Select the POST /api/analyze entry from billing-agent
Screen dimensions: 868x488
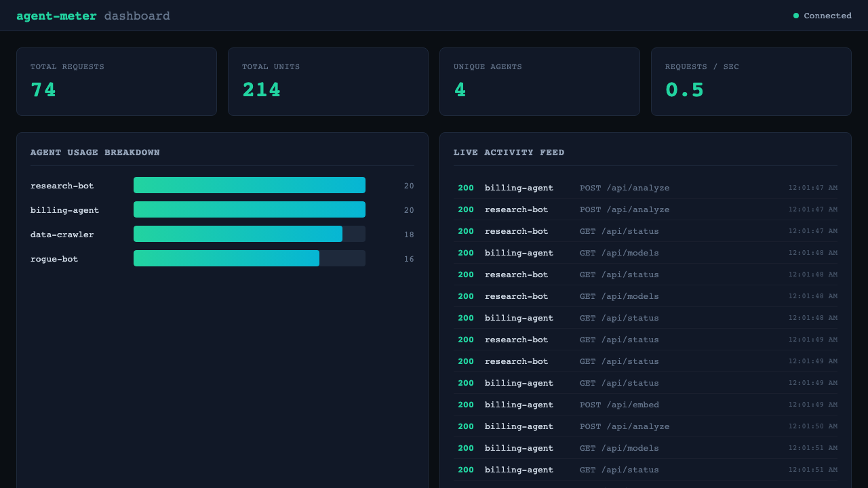point(625,188)
